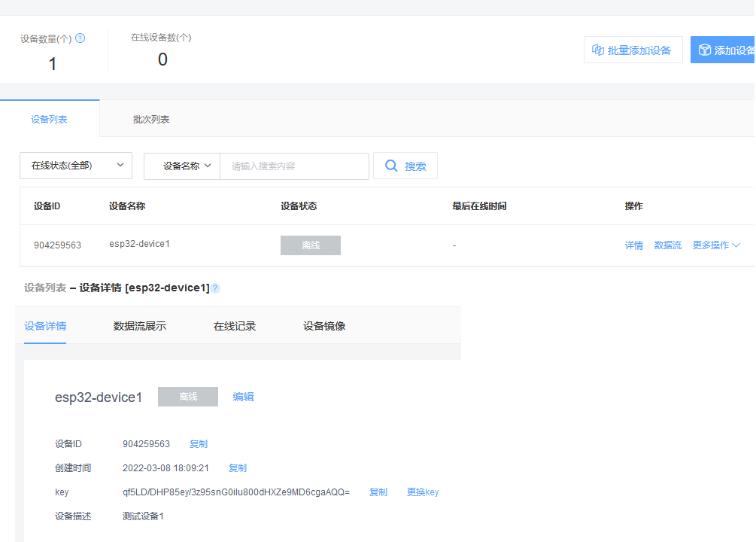This screenshot has height=542, width=756.
Task: Open the 设备名称 filter dropdown
Action: coord(181,166)
